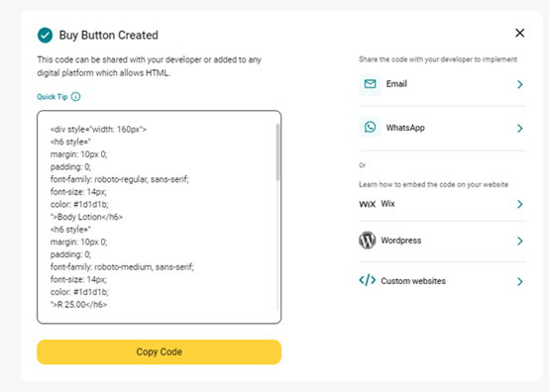Click the Wordpress logo icon
Viewport: 549px width, 392px height.
pos(367,241)
